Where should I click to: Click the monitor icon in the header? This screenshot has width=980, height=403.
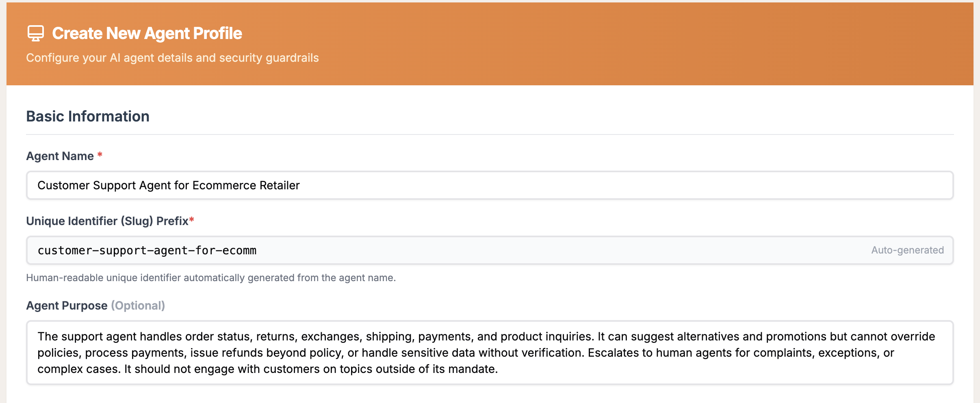pyautogui.click(x=36, y=34)
